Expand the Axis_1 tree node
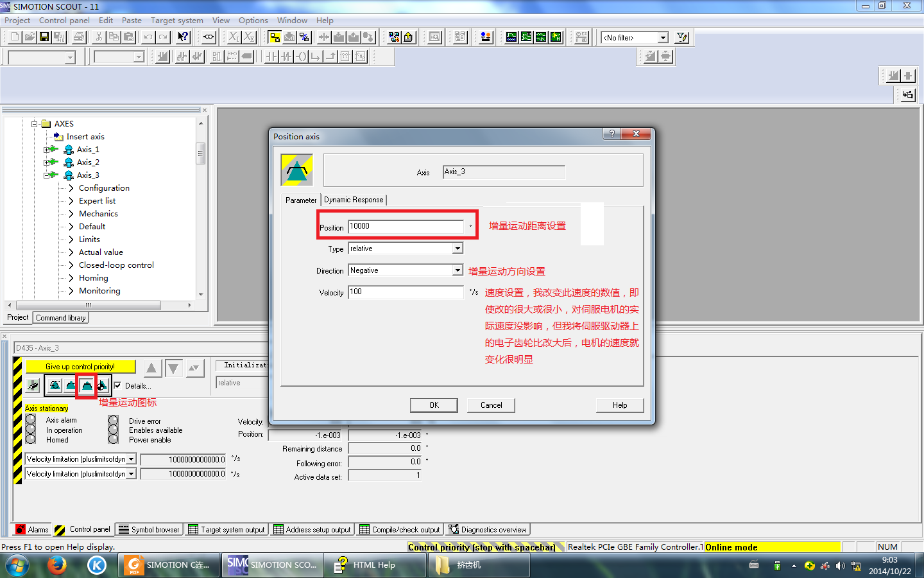Screen dimensions: 924x578 (x=47, y=150)
